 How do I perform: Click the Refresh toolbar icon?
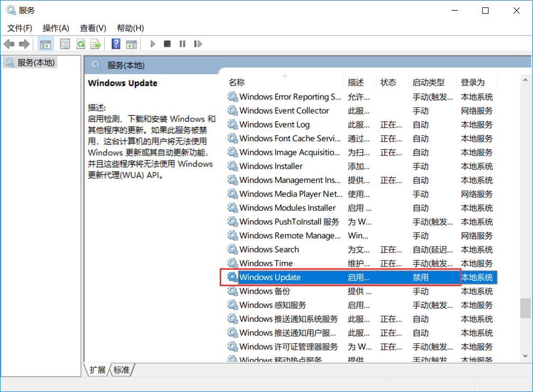tap(81, 44)
